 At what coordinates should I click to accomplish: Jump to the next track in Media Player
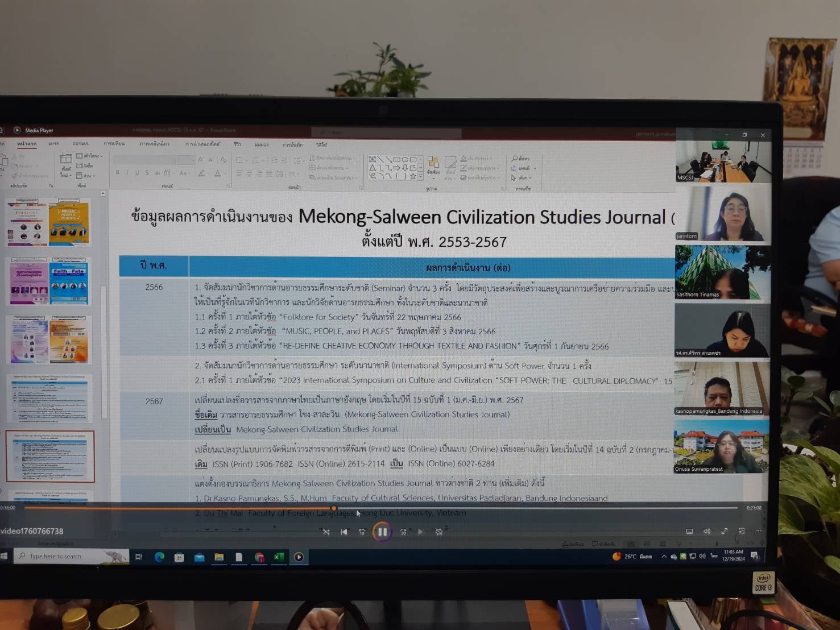pyautogui.click(x=421, y=532)
